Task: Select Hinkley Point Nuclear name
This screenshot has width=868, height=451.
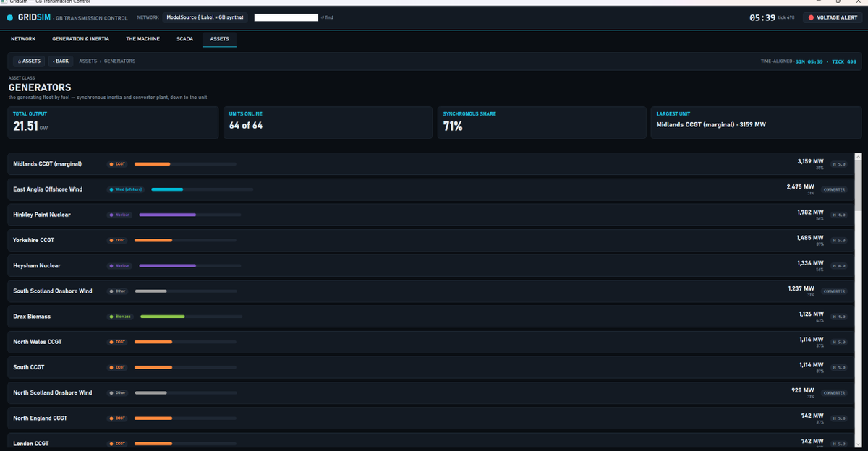Action: 42,215
